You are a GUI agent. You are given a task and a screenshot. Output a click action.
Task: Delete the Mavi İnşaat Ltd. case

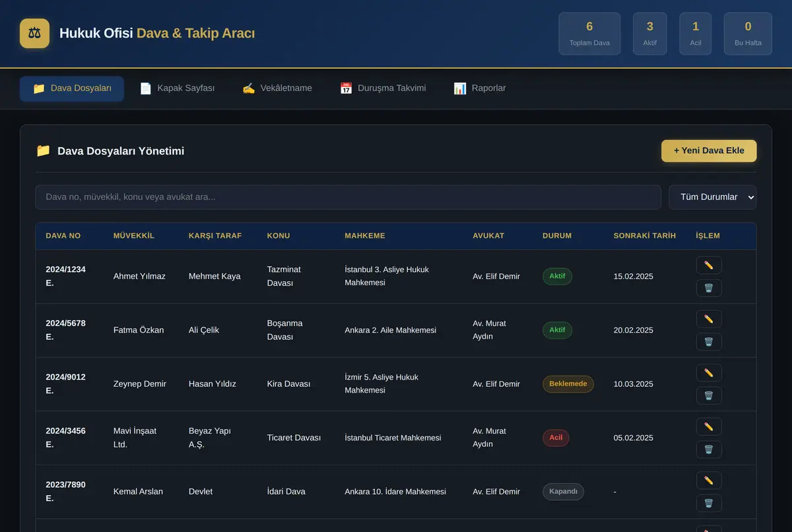pyautogui.click(x=709, y=449)
